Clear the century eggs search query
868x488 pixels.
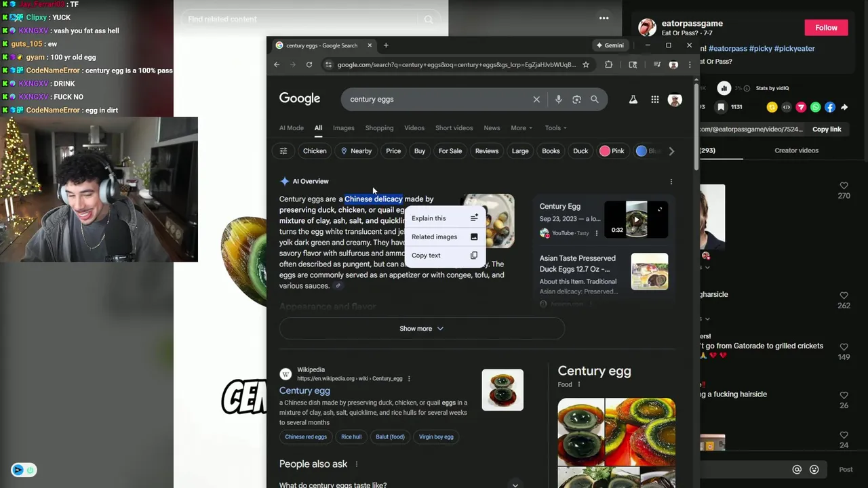[536, 99]
